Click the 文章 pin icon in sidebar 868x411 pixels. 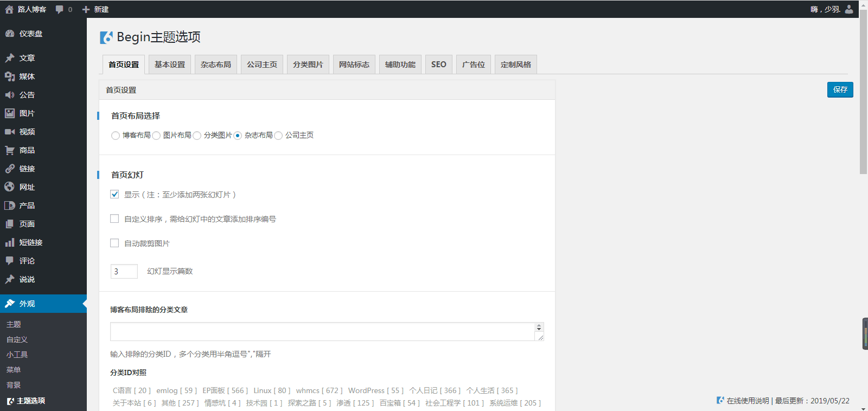click(x=10, y=58)
